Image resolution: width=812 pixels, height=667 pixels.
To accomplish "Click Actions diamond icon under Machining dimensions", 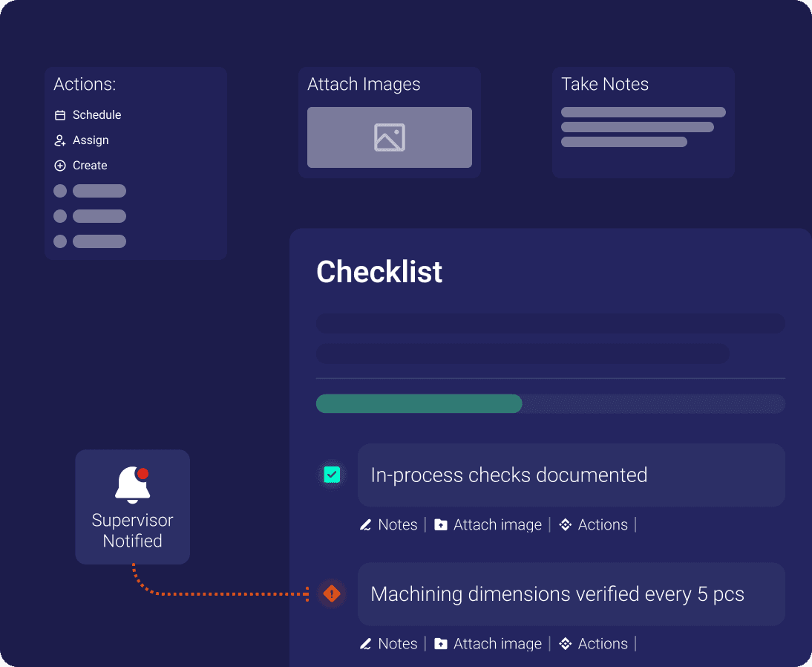I will point(565,644).
